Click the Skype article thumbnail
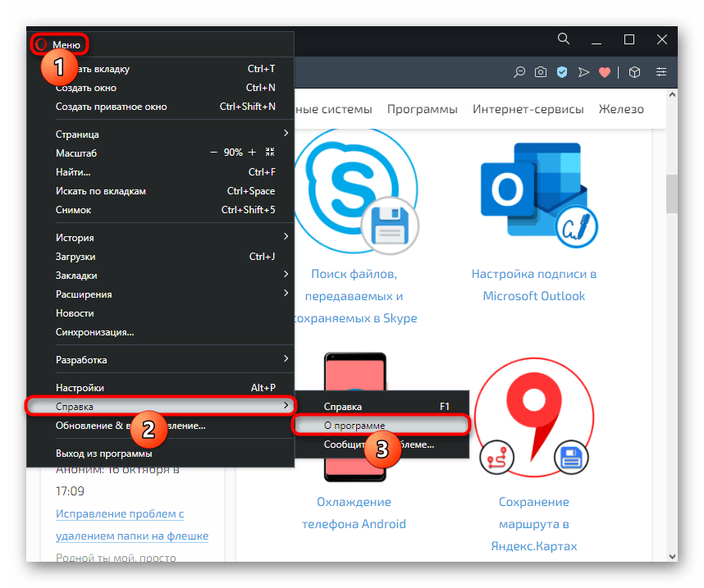The width and height of the screenshot is (704, 588). coord(356,192)
